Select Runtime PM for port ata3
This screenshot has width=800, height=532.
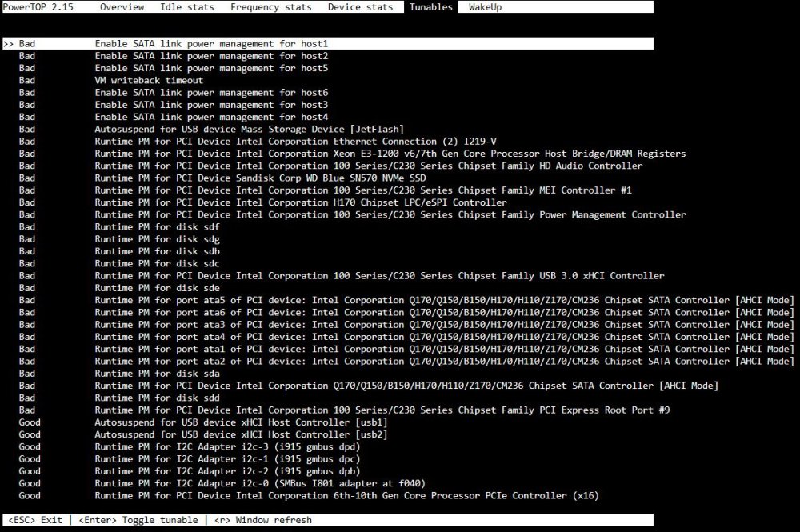[406, 326]
